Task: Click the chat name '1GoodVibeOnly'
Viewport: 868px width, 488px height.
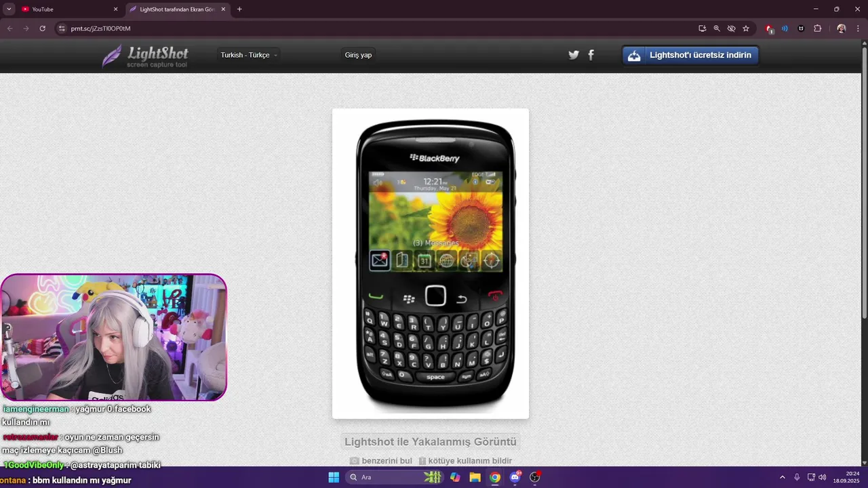Action: [x=34, y=465]
